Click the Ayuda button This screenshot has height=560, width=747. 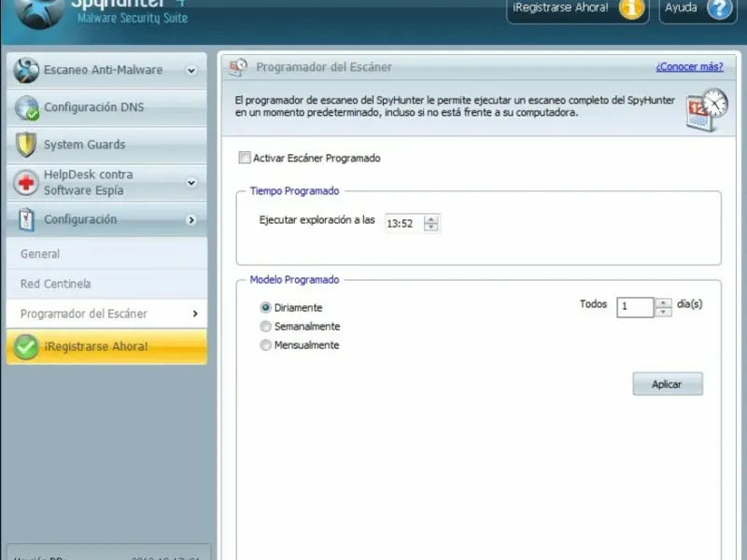(698, 9)
